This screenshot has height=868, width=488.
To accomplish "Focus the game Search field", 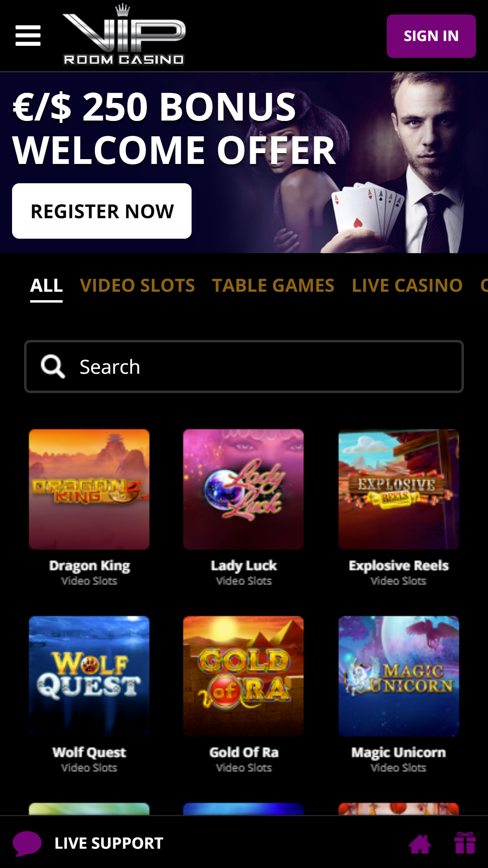I will 244,366.
